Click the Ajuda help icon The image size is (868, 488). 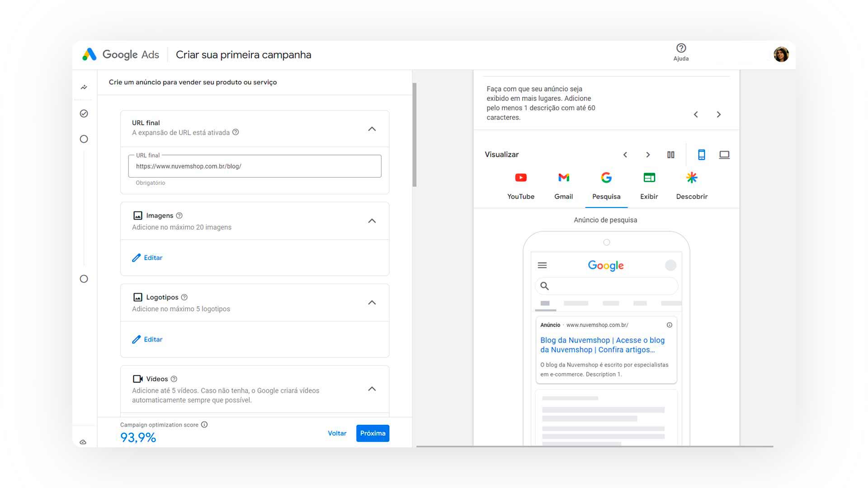click(x=681, y=48)
